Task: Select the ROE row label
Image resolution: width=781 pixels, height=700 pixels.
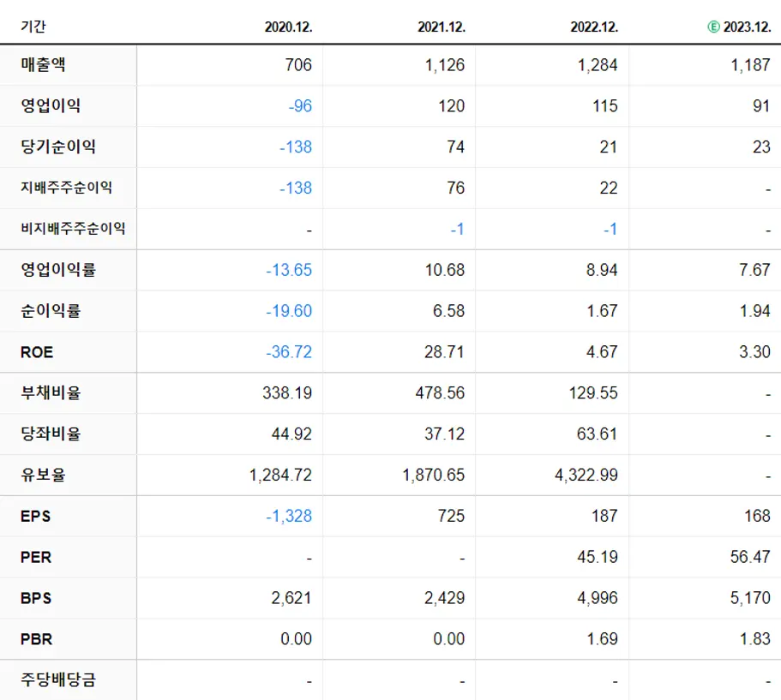Action: tap(36, 352)
